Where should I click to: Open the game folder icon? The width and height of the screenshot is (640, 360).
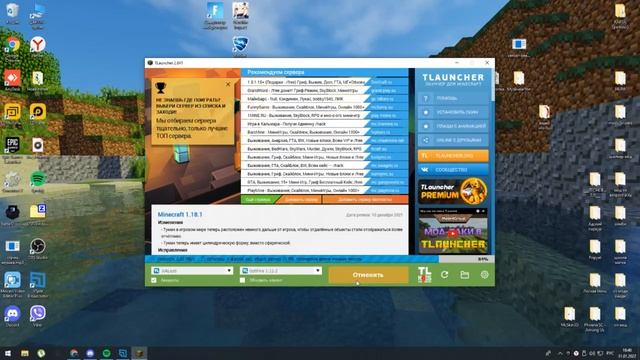[x=464, y=275]
